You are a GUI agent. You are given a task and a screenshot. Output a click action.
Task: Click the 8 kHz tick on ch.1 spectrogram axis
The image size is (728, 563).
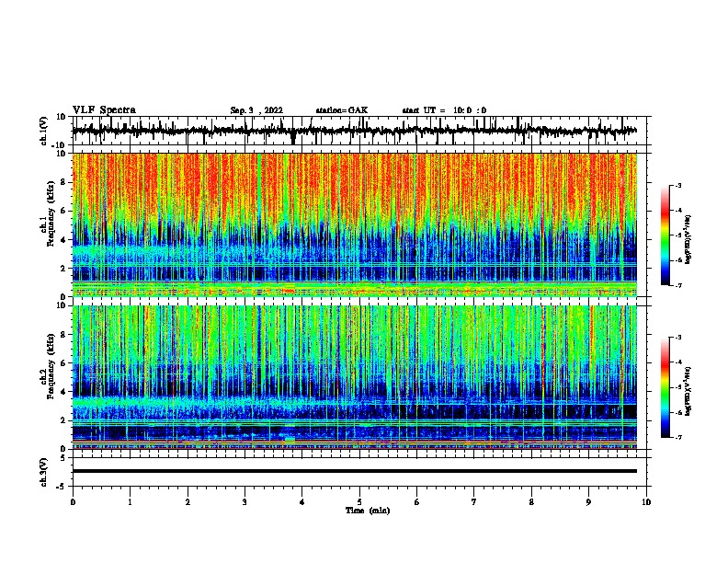pyautogui.click(x=63, y=182)
